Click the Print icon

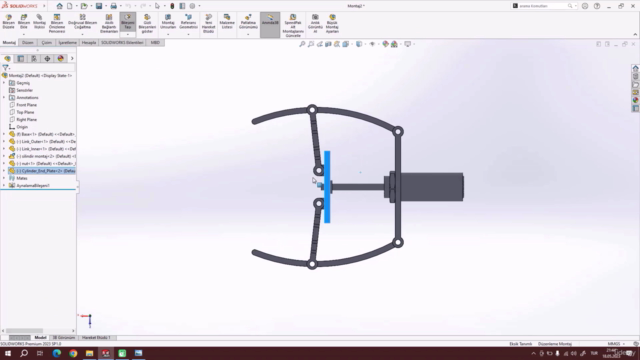click(113, 6)
